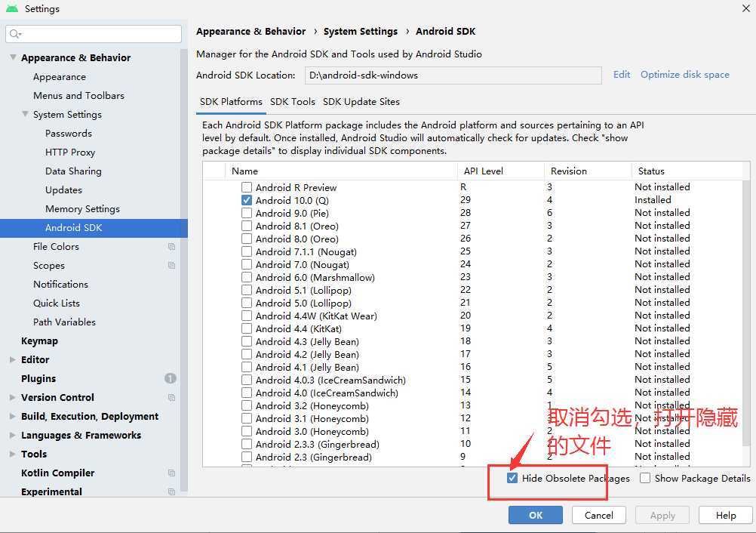Expand Build, Execution, Deployment arrow
The width and height of the screenshot is (756, 533).
pos(13,416)
